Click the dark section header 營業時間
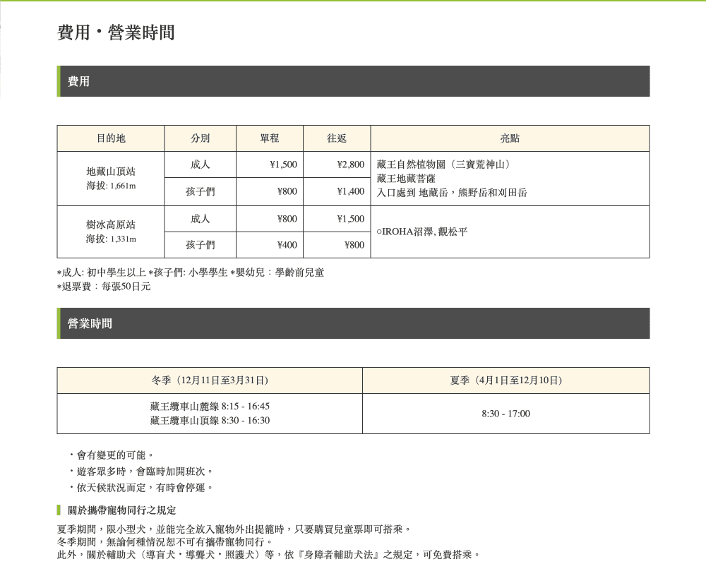706x588 pixels. [x=353, y=323]
